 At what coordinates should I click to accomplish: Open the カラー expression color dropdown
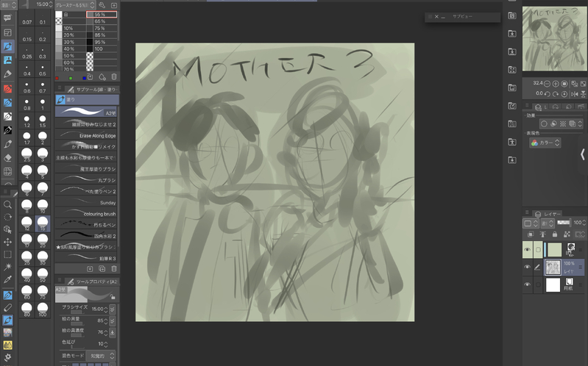click(545, 143)
